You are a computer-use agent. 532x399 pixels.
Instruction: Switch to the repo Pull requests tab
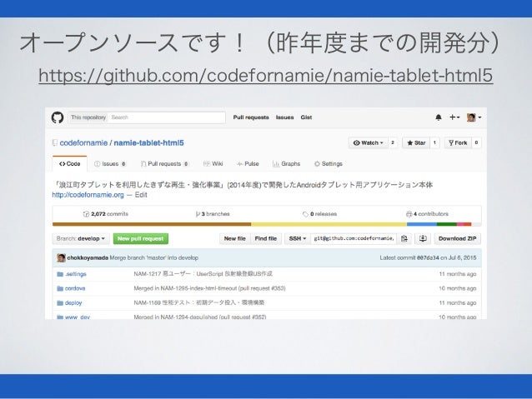[x=164, y=164]
